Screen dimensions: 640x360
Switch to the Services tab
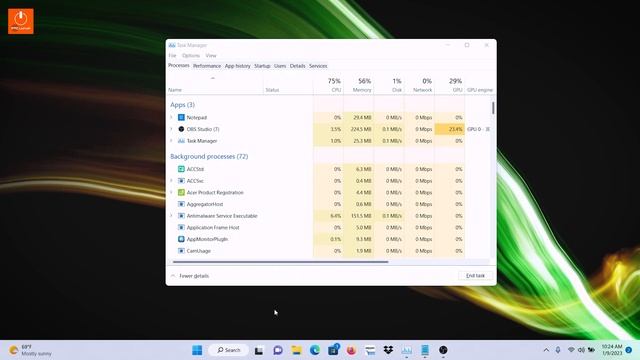pyautogui.click(x=318, y=66)
